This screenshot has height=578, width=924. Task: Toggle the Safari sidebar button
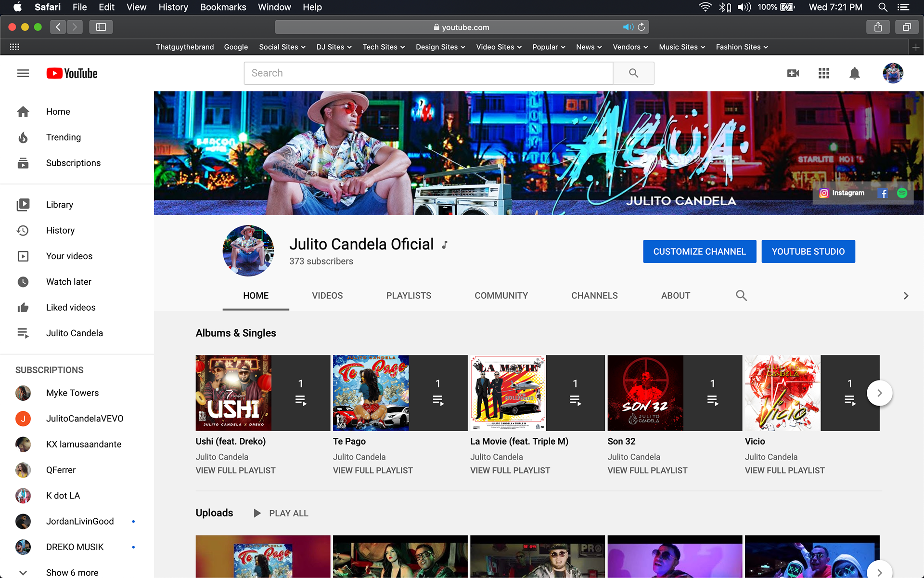[101, 27]
